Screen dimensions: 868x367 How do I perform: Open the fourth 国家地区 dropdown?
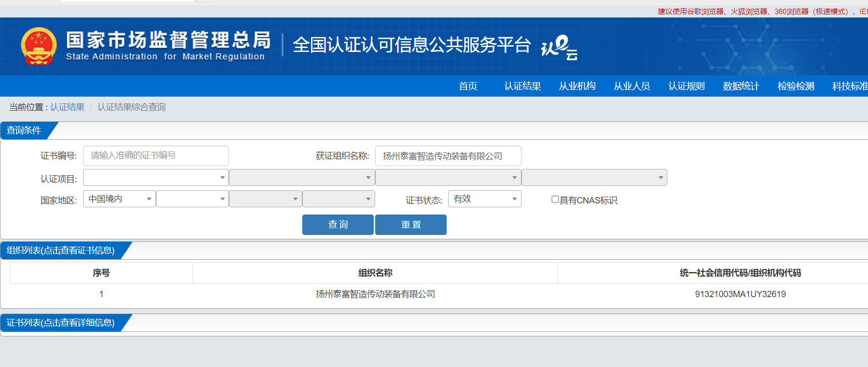339,199
